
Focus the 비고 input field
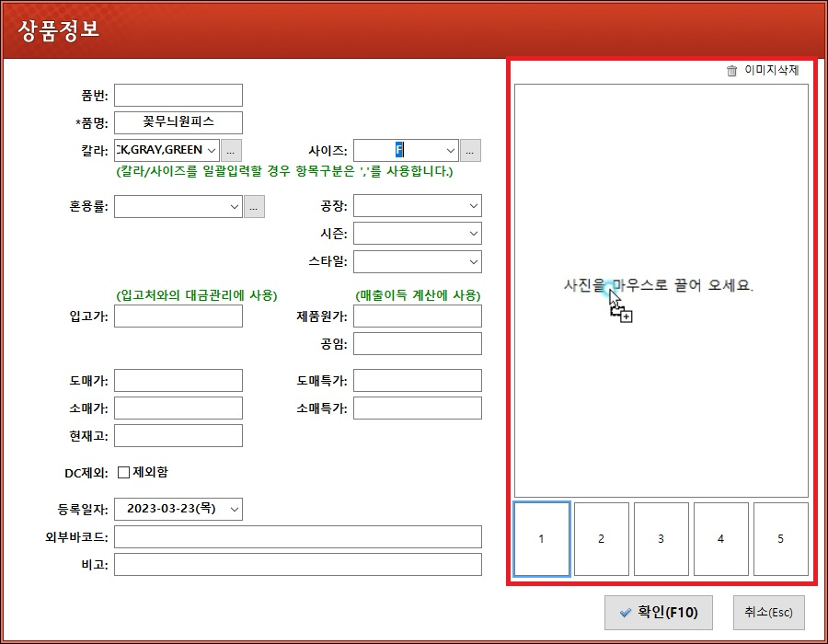pyautogui.click(x=298, y=564)
